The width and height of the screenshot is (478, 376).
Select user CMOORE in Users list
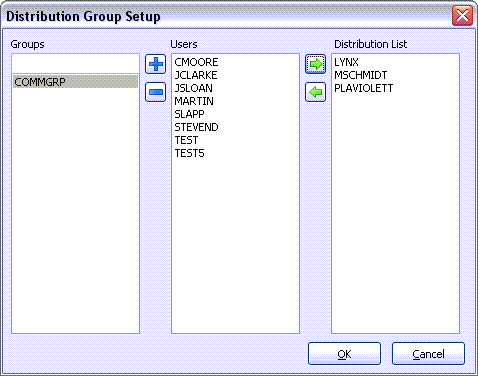pyautogui.click(x=196, y=62)
